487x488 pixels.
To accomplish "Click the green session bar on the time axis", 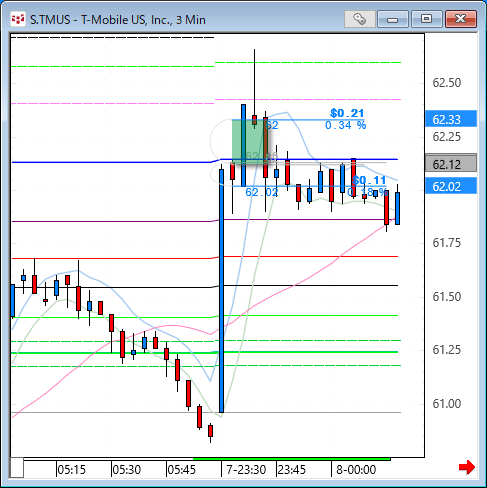I will coord(292,459).
